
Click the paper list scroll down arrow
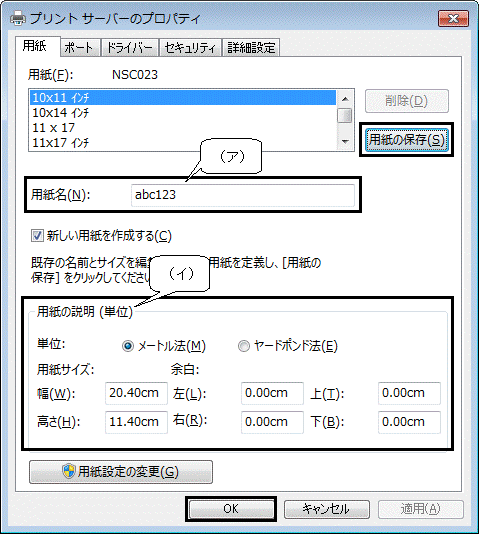click(x=345, y=141)
